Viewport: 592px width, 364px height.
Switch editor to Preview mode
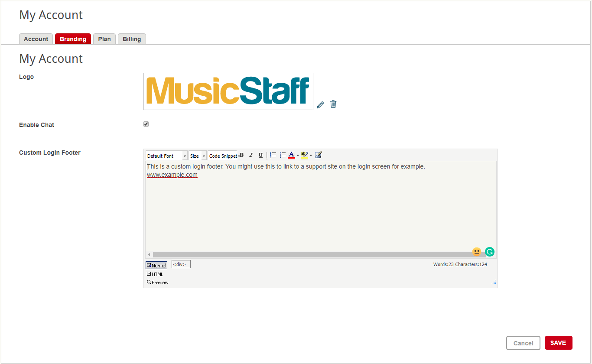[158, 282]
